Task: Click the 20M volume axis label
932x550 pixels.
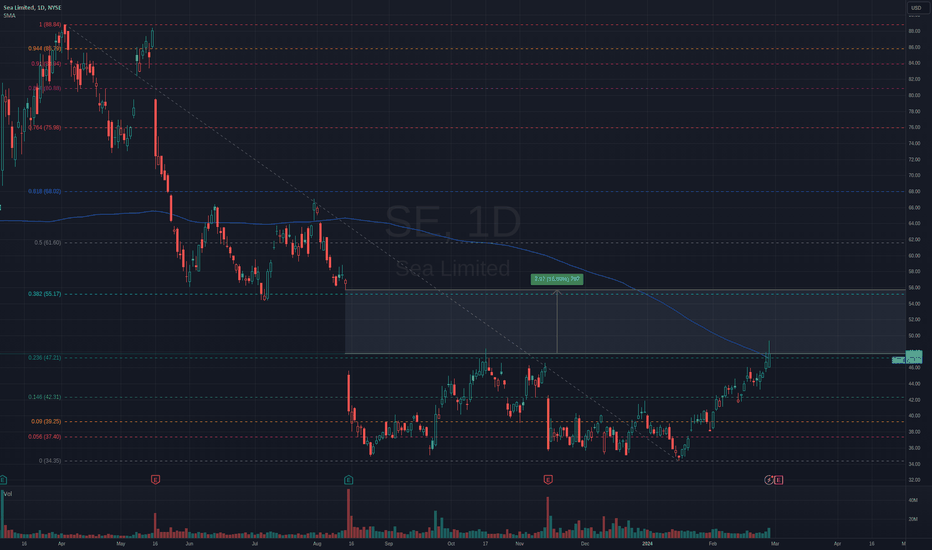Action: (x=912, y=519)
